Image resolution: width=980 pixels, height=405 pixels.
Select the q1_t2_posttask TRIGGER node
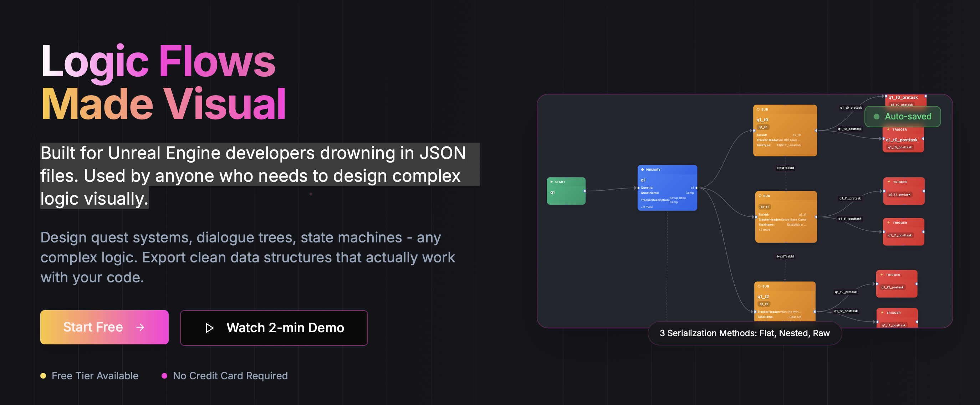[x=897, y=318]
